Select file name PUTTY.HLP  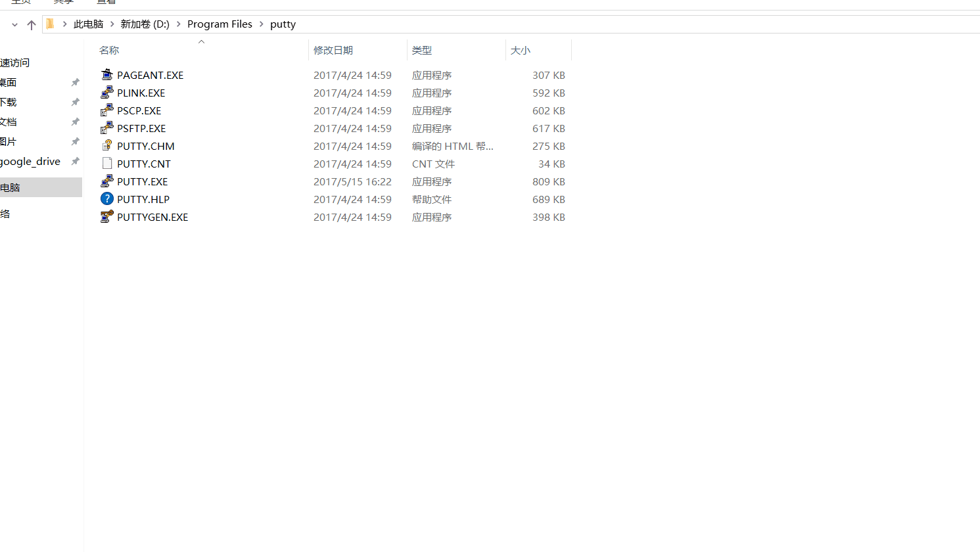(143, 199)
